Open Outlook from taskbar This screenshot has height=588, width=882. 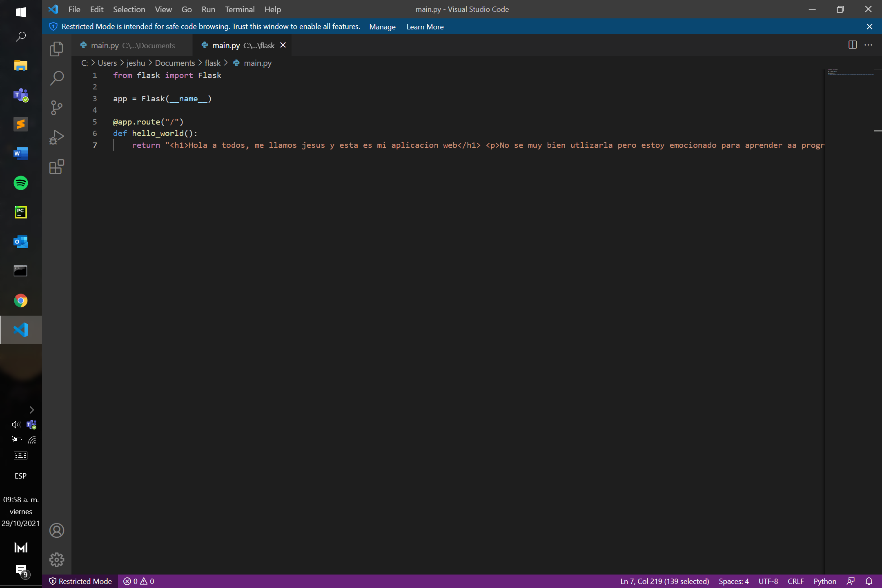(x=21, y=242)
